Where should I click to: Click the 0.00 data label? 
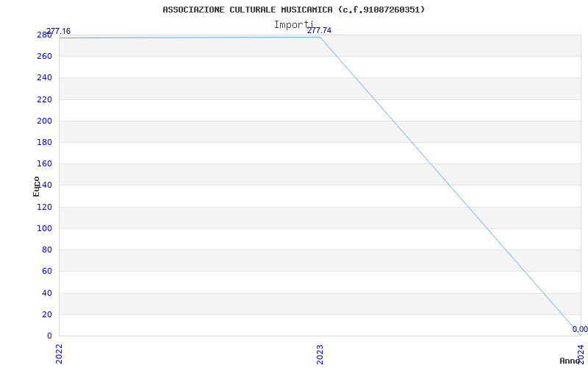coord(580,329)
